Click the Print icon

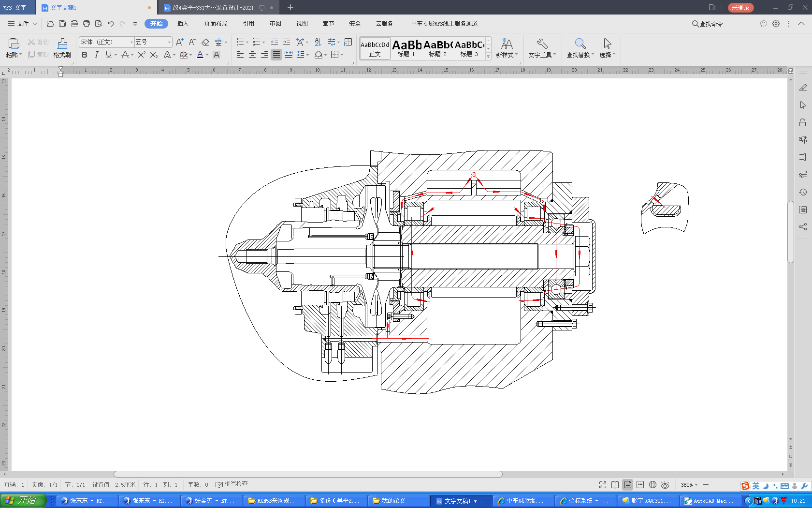[87, 24]
